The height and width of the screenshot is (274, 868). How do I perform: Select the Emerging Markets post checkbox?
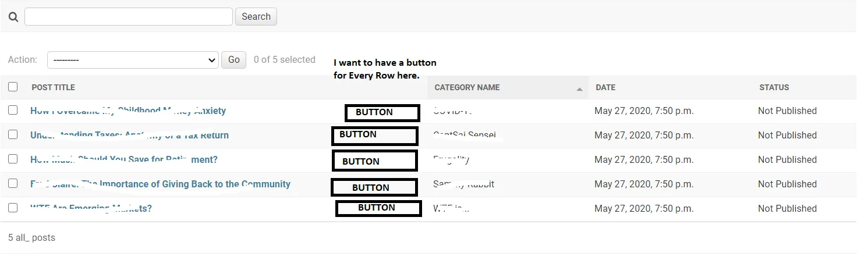click(x=13, y=208)
